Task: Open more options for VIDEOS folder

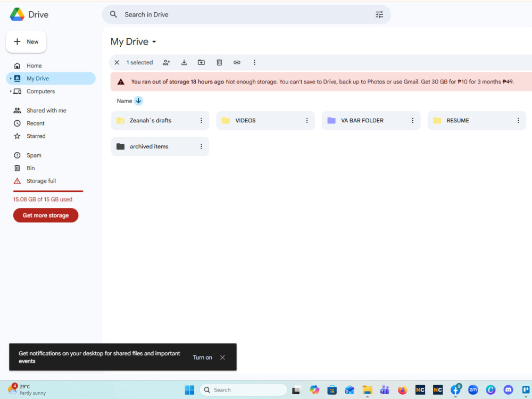Action: pyautogui.click(x=307, y=120)
